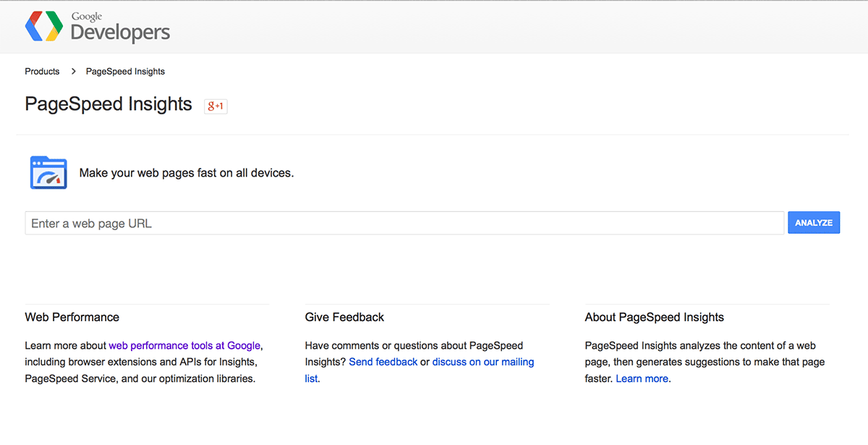
Task: Click the PageSpeed speedometer icon
Action: [48, 172]
